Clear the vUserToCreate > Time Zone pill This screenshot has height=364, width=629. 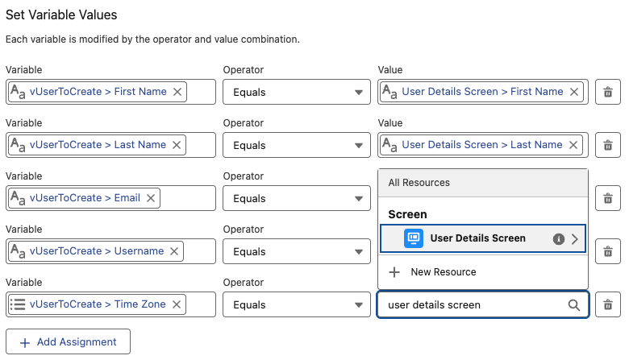(177, 304)
